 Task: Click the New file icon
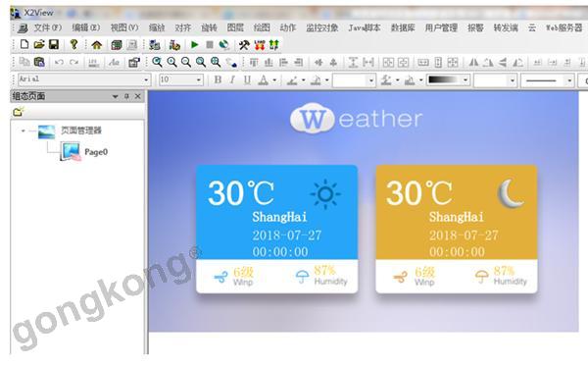click(x=24, y=45)
